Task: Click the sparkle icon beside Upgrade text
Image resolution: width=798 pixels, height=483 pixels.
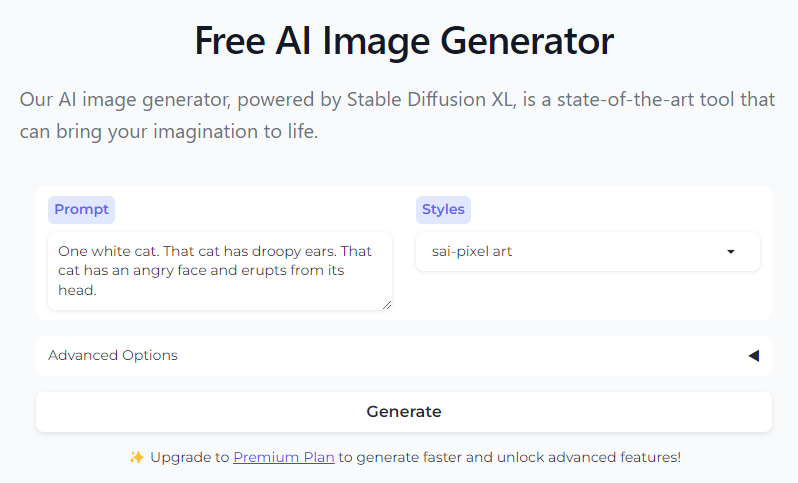Action: (x=137, y=457)
